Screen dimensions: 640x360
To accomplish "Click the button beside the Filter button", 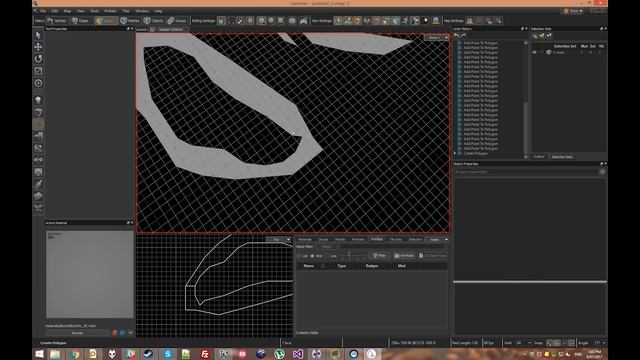I will pyautogui.click(x=404, y=256).
